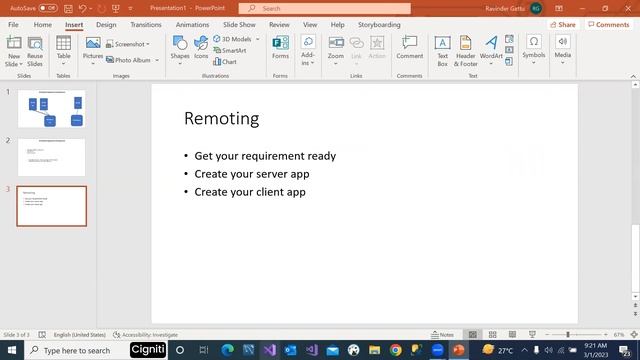Image resolution: width=640 pixels, height=360 pixels.
Task: Insert a Chart
Action: coord(224,62)
